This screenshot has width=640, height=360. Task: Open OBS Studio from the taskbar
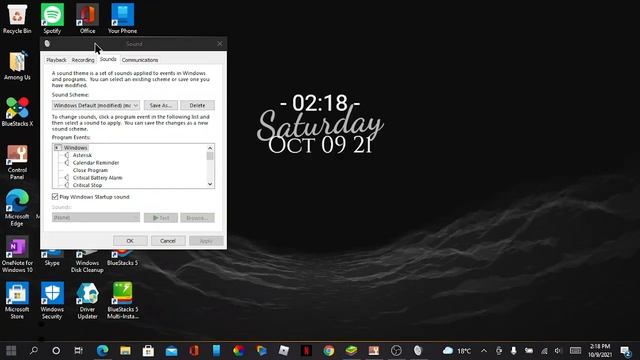pyautogui.click(x=396, y=350)
